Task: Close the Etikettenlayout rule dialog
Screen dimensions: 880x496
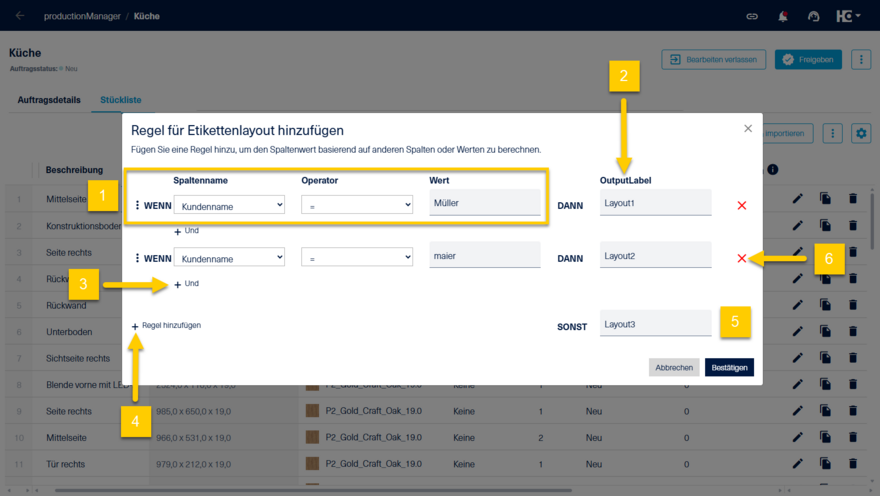Action: pos(748,128)
